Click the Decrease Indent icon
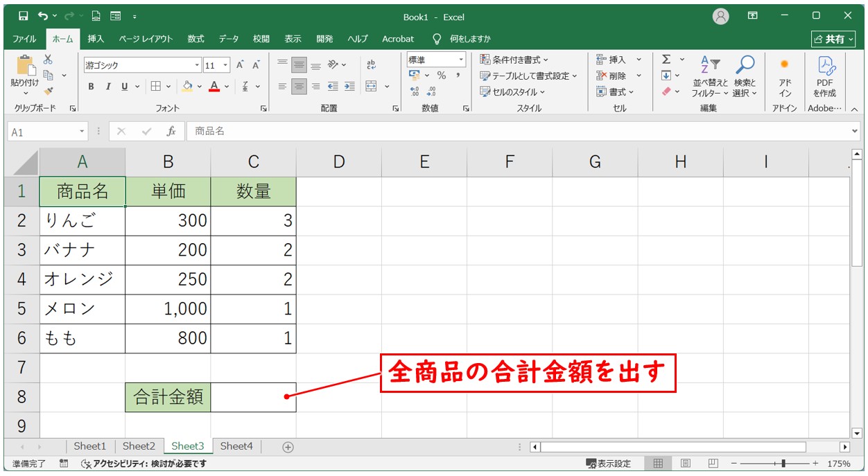 click(x=333, y=87)
